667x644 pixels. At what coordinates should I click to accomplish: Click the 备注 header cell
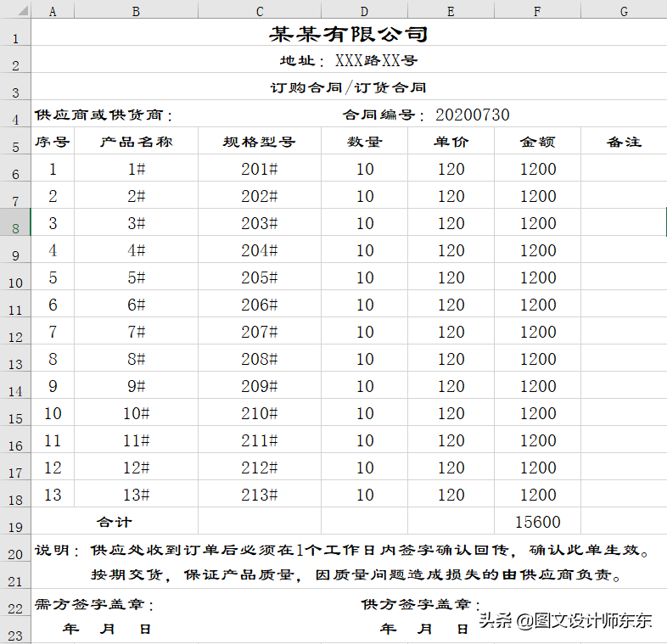point(624,141)
